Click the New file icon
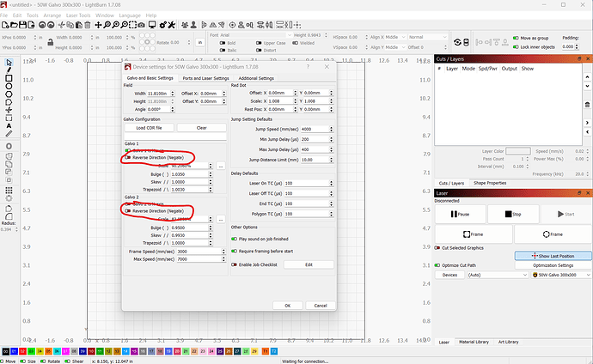 [x=5, y=25]
